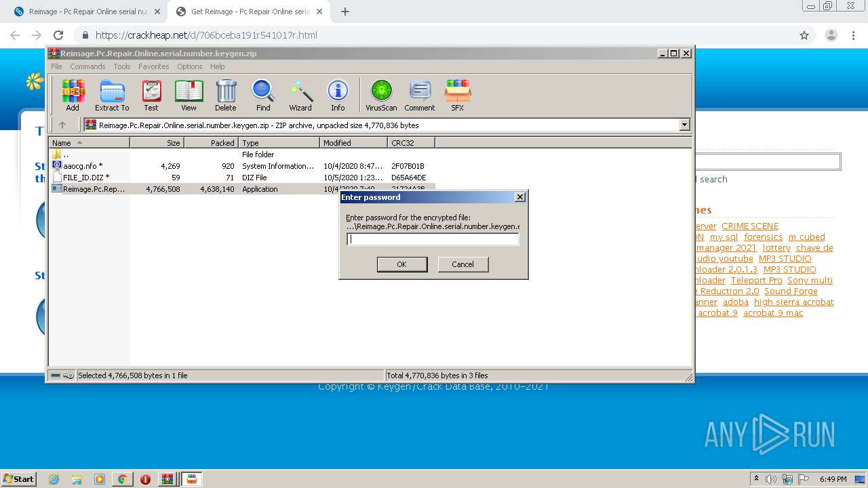Bookmark this page star icon
This screenshot has width=868, height=488.
coord(804,35)
